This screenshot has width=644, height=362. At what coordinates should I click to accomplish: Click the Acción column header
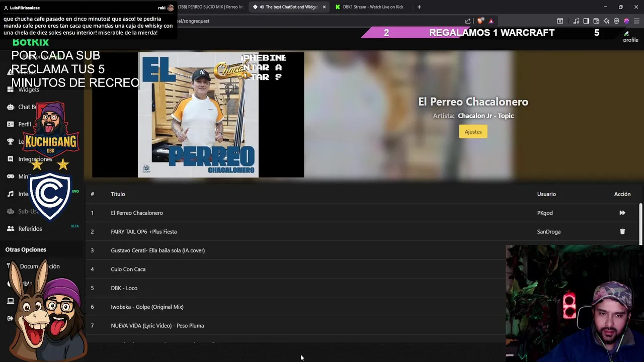(x=622, y=194)
